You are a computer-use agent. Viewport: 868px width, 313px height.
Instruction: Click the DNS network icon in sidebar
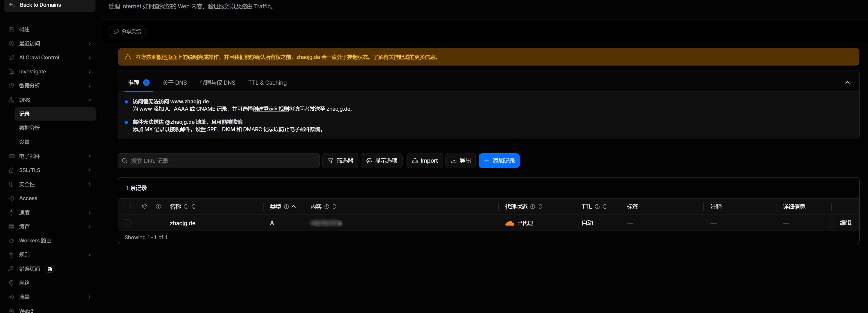(x=12, y=100)
